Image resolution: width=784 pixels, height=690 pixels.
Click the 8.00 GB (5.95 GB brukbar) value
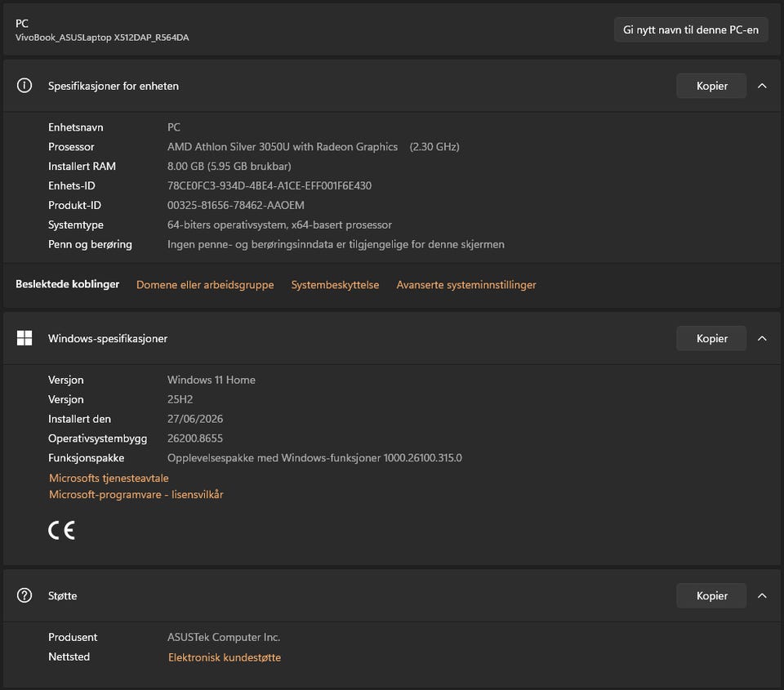point(229,167)
